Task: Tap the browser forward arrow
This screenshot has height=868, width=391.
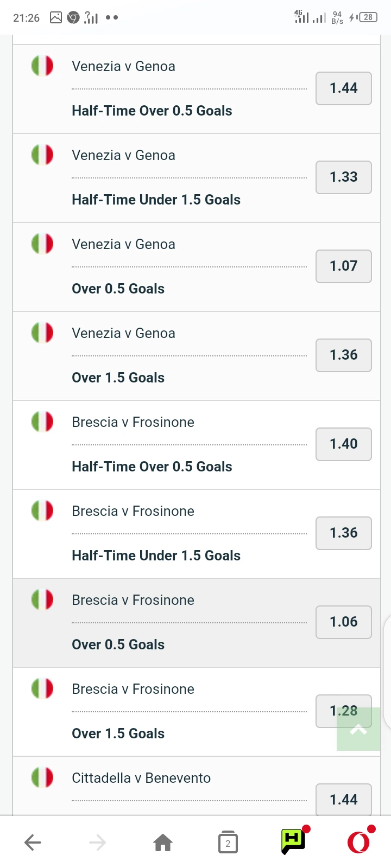Action: [98, 843]
